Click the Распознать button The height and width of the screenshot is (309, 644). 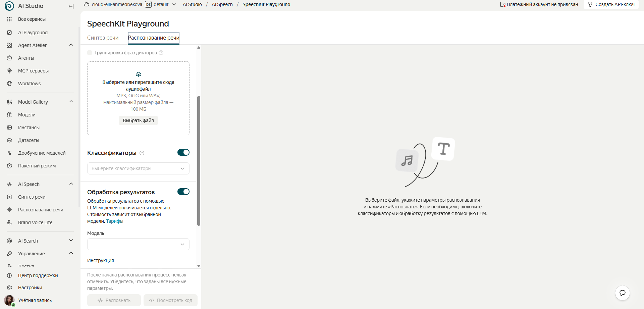tap(114, 300)
